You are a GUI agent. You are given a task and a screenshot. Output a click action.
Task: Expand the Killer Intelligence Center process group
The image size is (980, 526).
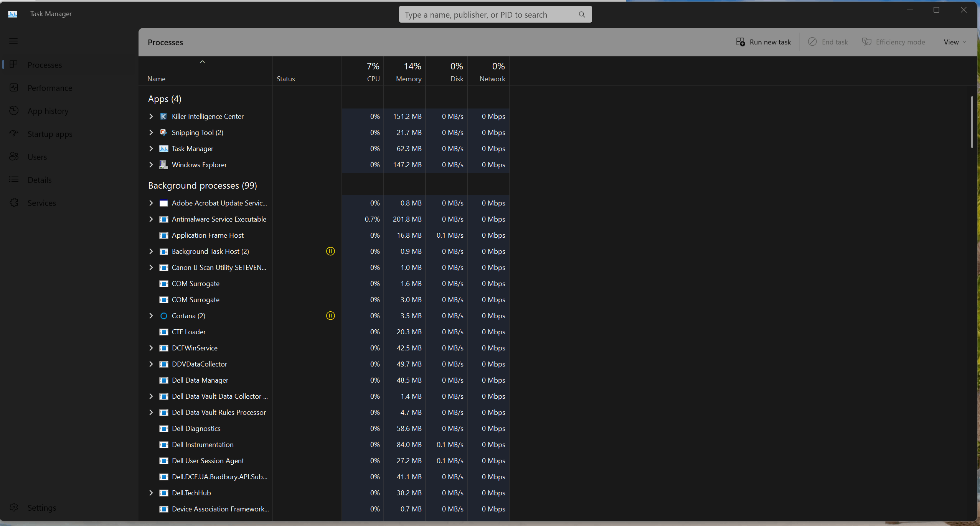151,116
